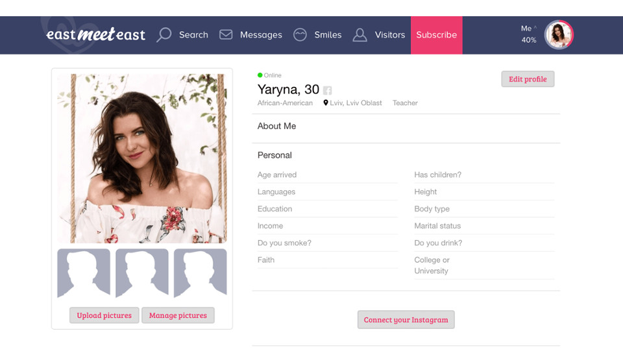623x364 pixels.
Task: Click the Visitors person icon
Action: coord(360,34)
